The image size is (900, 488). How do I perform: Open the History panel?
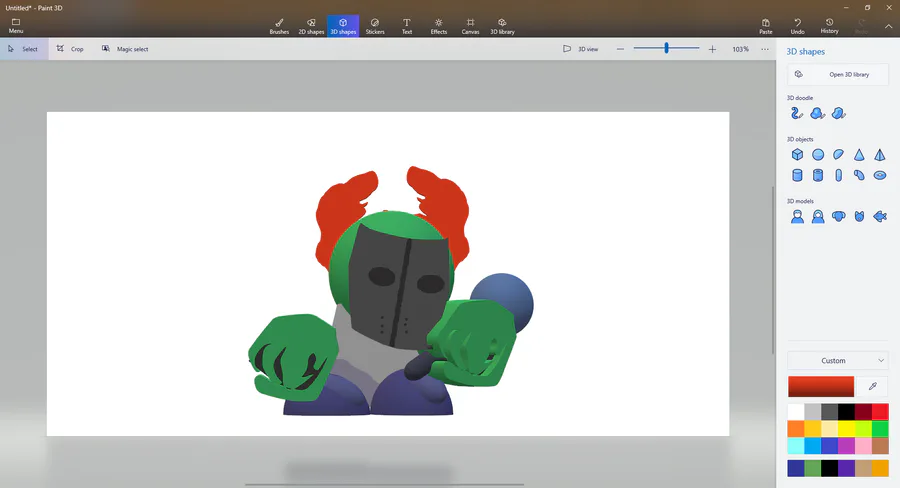point(829,26)
